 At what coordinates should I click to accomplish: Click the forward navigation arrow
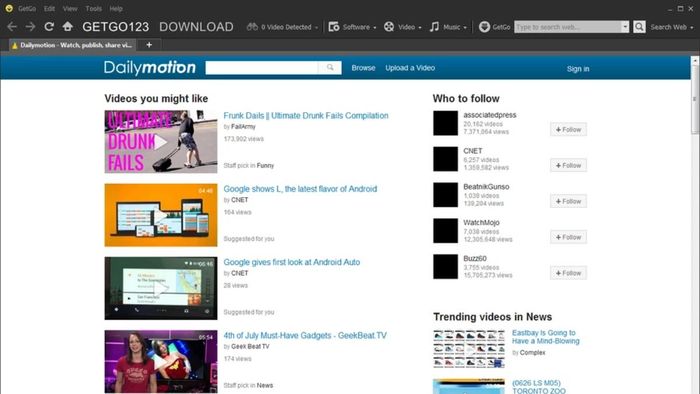point(30,27)
